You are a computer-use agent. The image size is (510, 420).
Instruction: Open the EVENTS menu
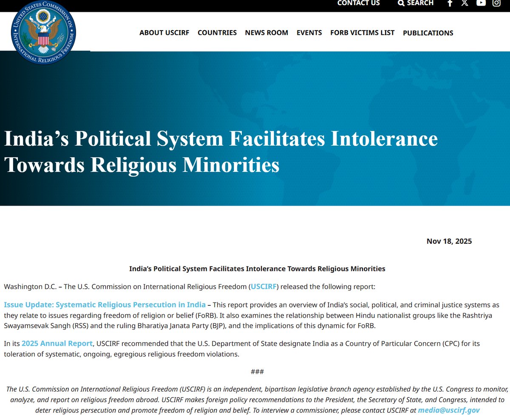tap(309, 33)
